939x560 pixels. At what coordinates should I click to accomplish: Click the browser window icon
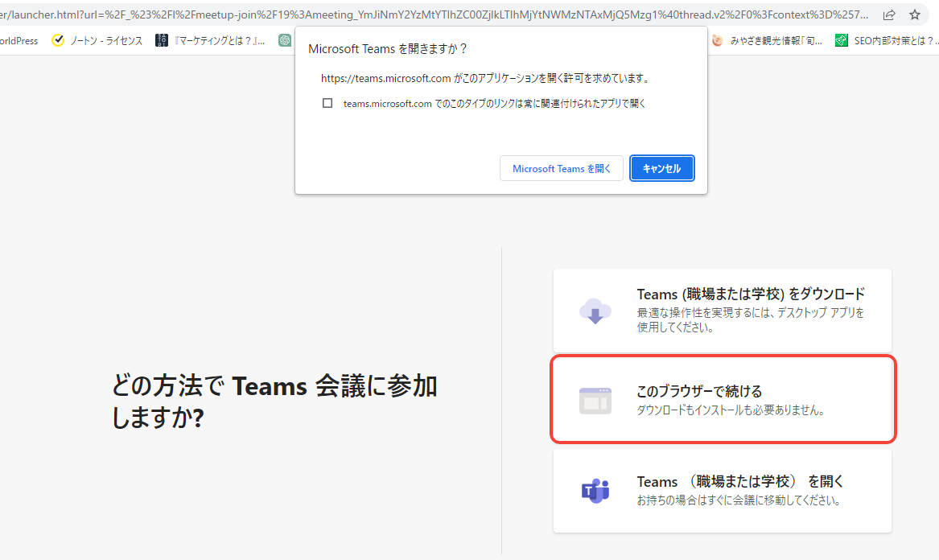595,401
